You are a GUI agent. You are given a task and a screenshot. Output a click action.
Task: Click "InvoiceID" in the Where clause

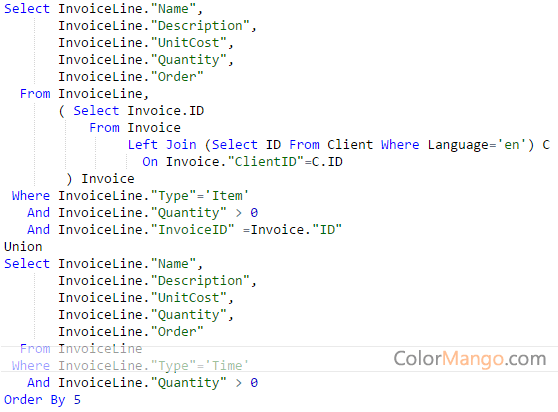[x=193, y=229]
